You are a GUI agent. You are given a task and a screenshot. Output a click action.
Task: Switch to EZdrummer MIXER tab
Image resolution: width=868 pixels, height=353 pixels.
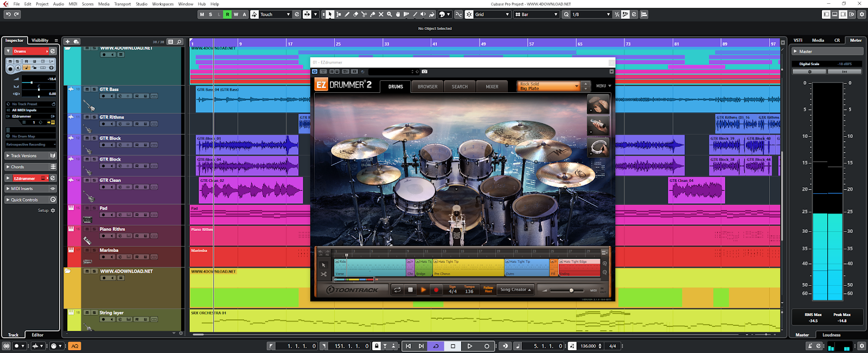pyautogui.click(x=492, y=86)
